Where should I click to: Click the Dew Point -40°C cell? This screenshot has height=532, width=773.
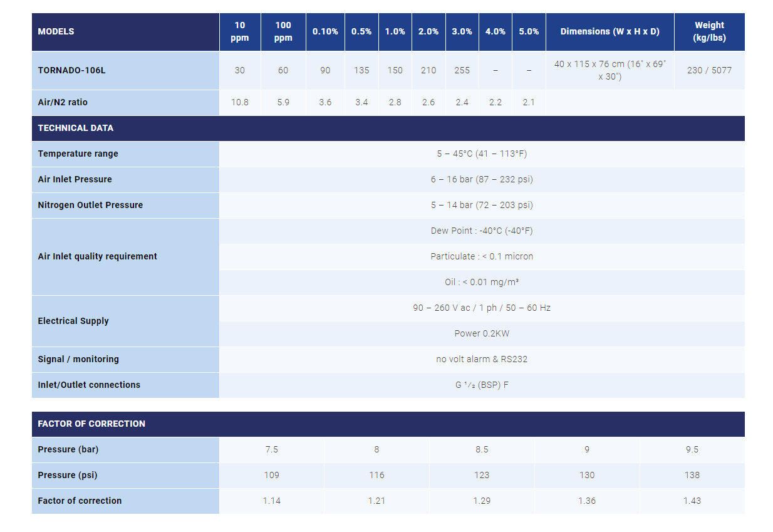(x=482, y=231)
